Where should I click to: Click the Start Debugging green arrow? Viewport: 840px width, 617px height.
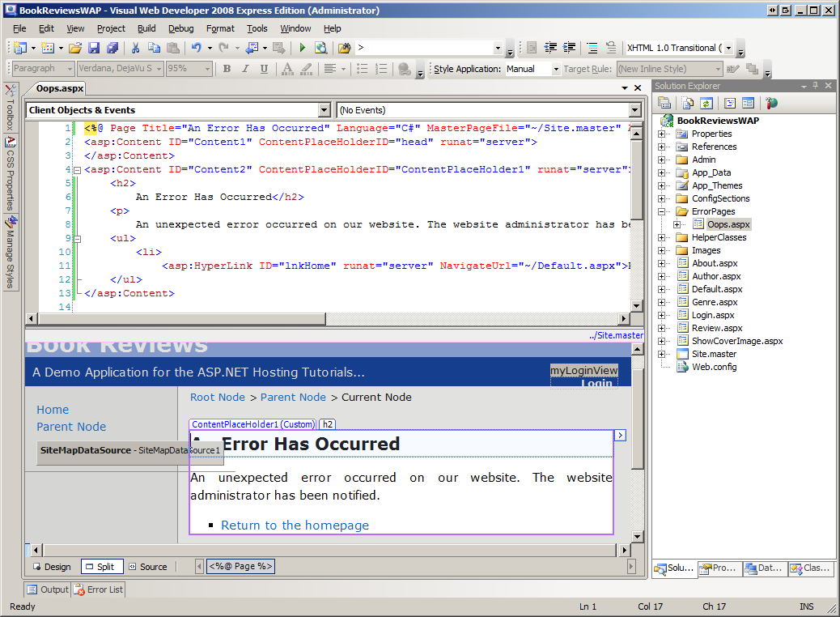coord(303,48)
